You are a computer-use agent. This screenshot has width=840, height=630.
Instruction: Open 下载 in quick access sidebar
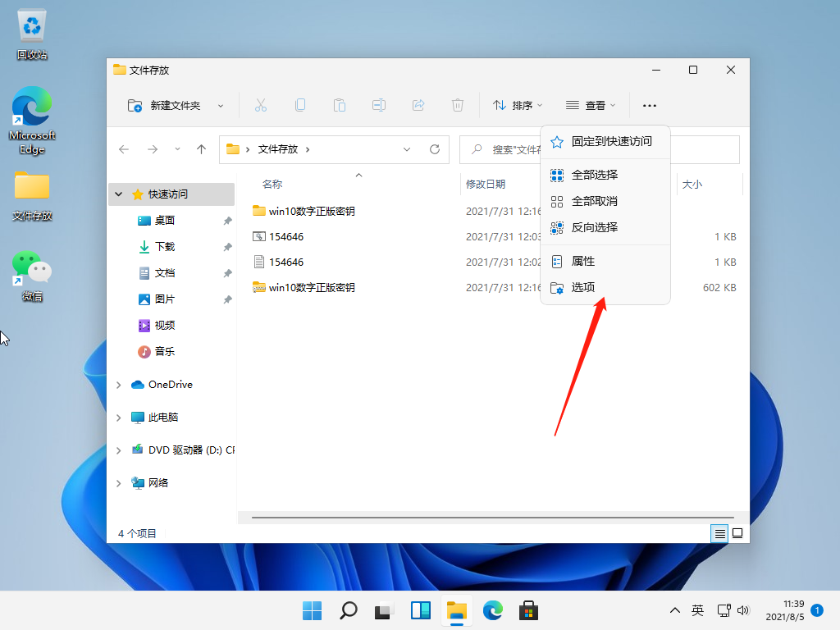click(x=165, y=247)
